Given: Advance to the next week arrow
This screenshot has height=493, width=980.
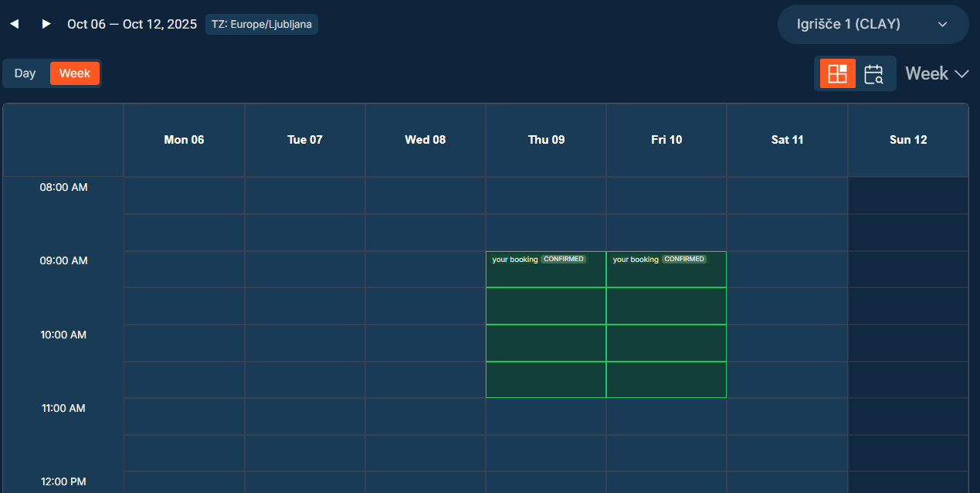Looking at the screenshot, I should [46, 24].
